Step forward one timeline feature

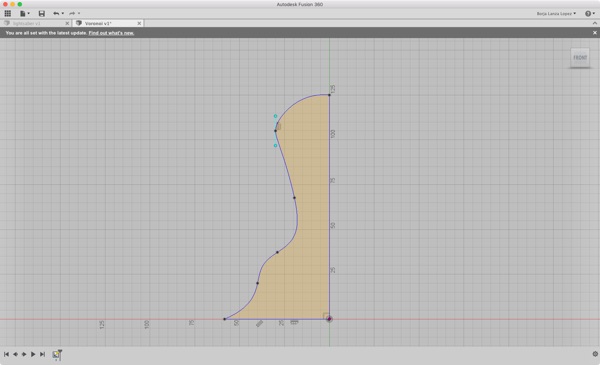click(24, 354)
